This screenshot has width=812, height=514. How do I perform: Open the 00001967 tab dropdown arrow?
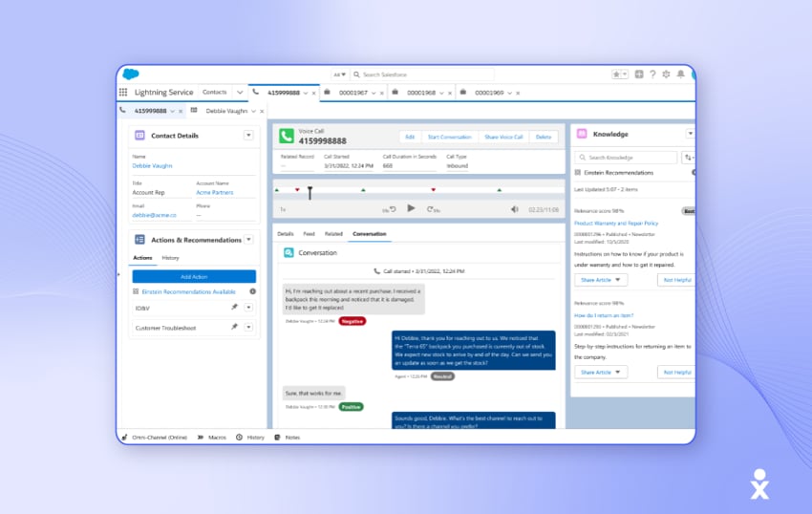(x=374, y=94)
